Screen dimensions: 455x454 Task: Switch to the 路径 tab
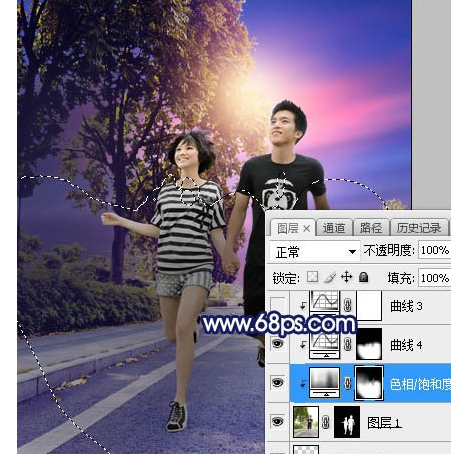[371, 228]
